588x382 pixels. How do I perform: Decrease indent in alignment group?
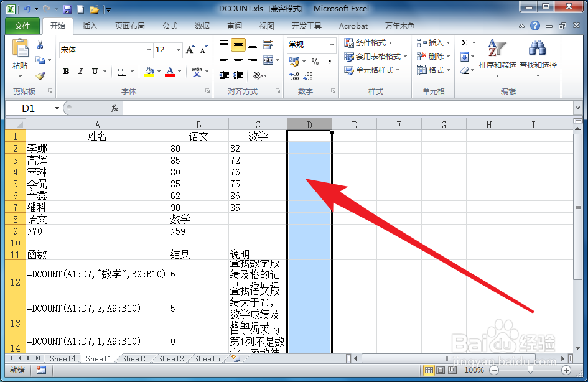(x=224, y=76)
